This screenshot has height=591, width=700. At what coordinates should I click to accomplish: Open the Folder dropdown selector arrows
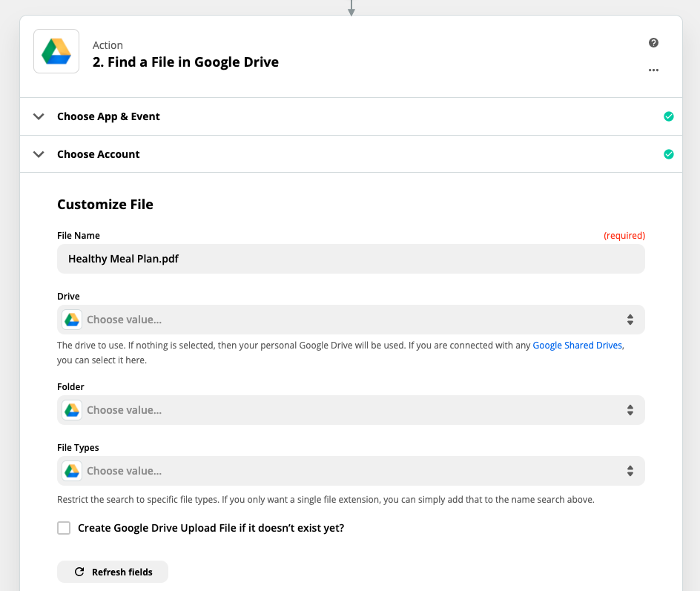[630, 410]
